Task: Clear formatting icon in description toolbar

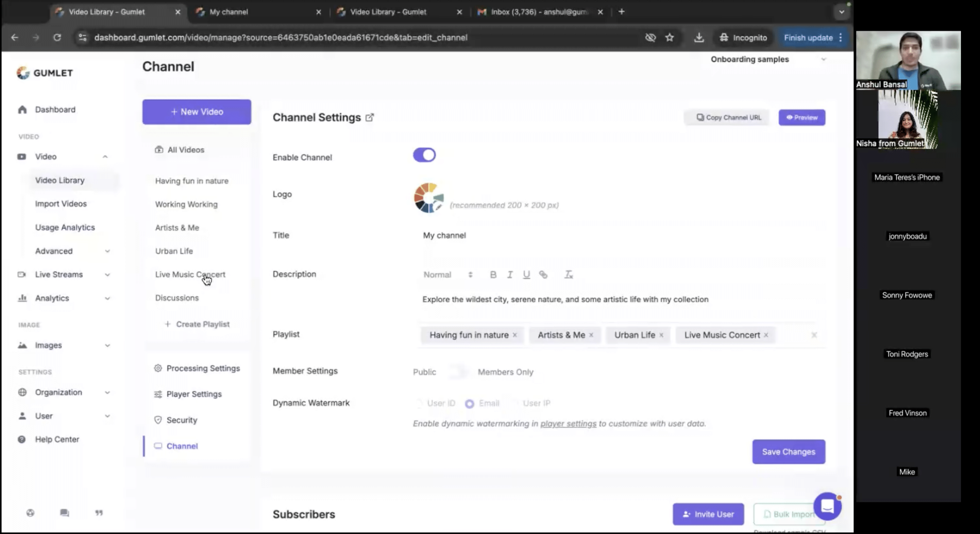Action: [568, 274]
